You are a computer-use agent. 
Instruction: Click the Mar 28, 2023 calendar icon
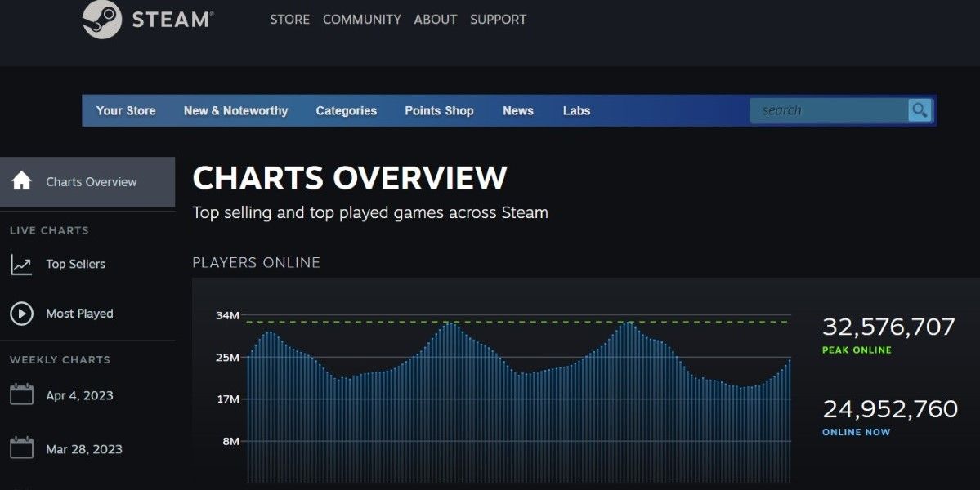click(x=21, y=448)
